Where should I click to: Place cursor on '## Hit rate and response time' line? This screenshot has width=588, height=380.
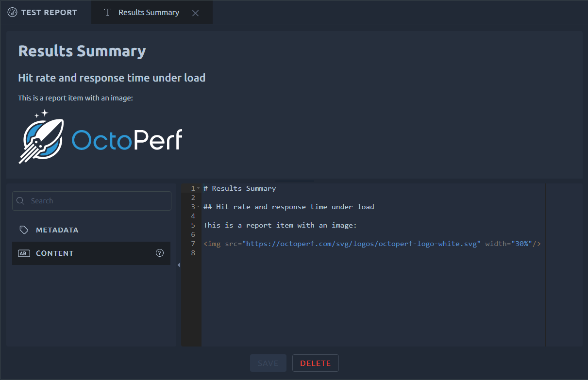289,207
